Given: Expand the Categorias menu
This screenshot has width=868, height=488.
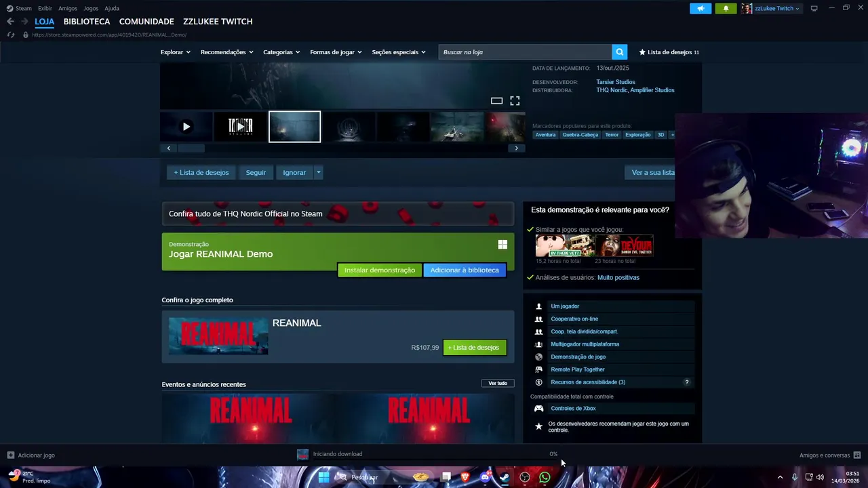Looking at the screenshot, I should tap(281, 52).
